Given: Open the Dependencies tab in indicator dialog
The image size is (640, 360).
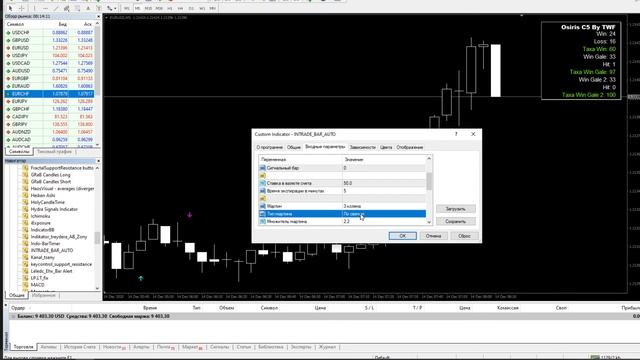Looking at the screenshot, I should pos(362,147).
